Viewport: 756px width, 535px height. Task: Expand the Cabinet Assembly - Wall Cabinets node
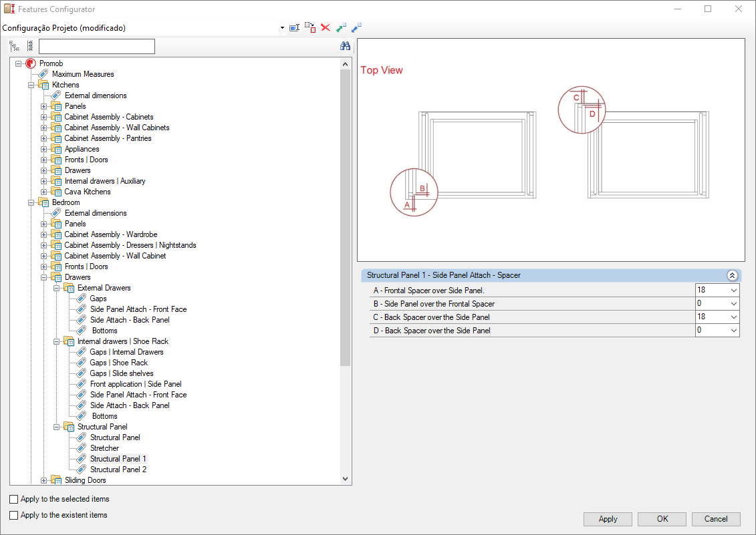click(44, 128)
